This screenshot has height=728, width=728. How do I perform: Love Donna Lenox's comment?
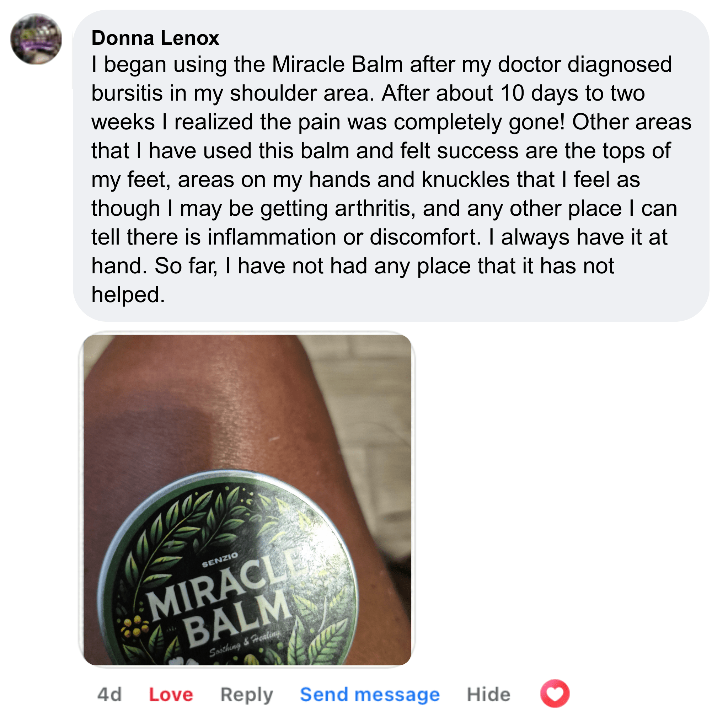pos(171,695)
